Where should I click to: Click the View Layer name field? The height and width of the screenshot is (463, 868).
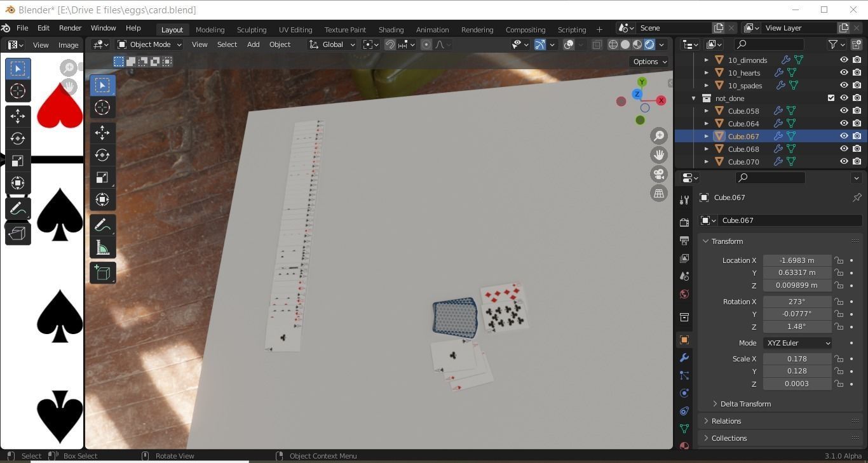pos(799,28)
